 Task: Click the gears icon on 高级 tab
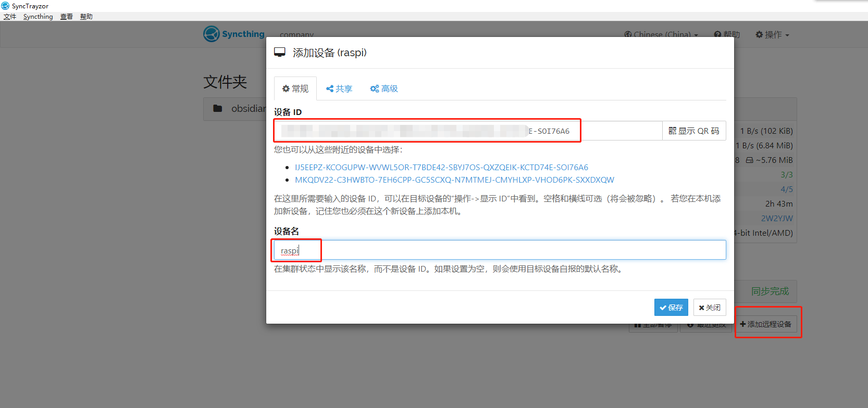pyautogui.click(x=374, y=89)
